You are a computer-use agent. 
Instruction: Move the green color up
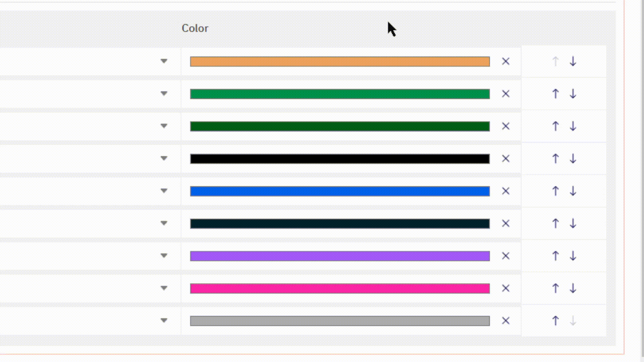click(556, 94)
